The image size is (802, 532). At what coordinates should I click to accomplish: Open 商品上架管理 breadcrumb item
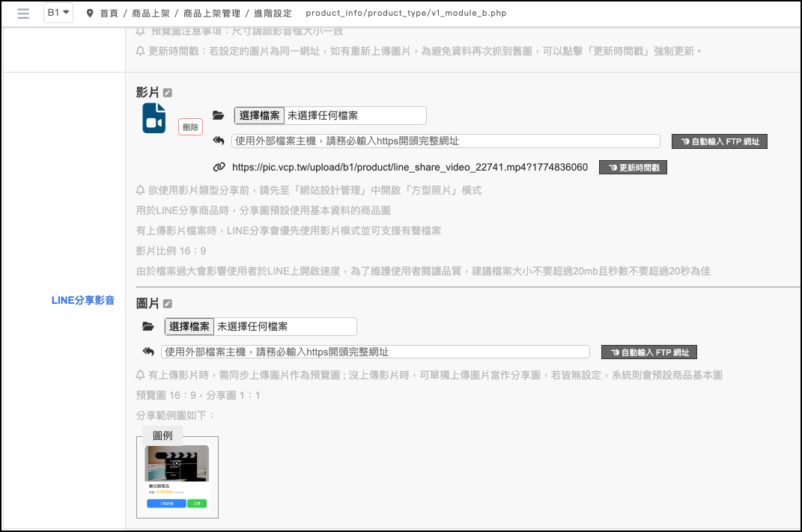tap(211, 13)
